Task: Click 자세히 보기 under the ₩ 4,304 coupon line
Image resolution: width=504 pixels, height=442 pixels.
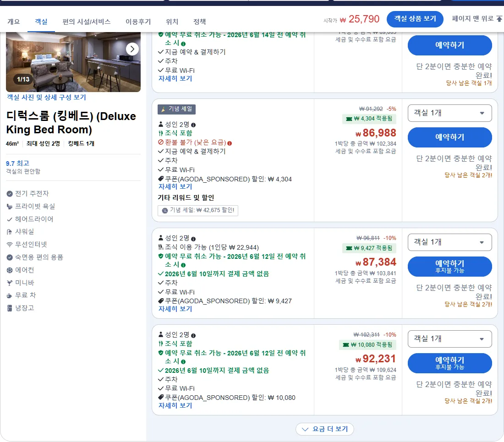Action: [x=175, y=186]
